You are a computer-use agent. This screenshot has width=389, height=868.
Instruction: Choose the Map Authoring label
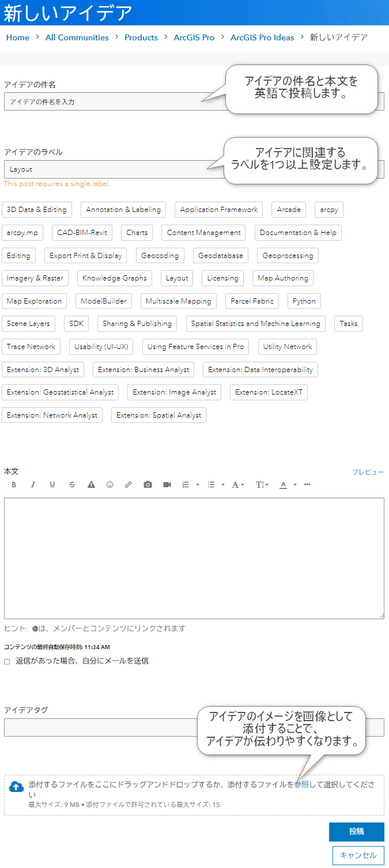pos(283,278)
